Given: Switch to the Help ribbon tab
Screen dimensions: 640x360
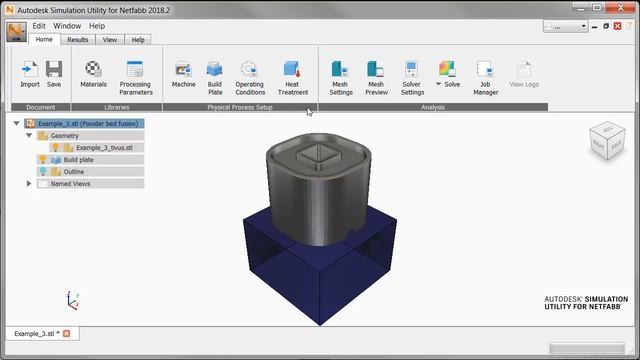Looking at the screenshot, I should coord(138,40).
